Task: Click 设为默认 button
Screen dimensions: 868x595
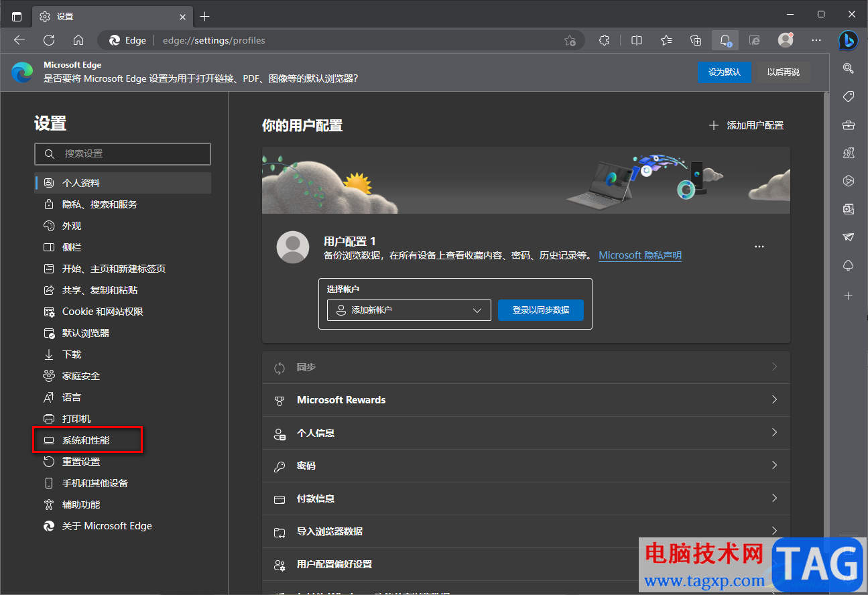Action: pyautogui.click(x=725, y=72)
